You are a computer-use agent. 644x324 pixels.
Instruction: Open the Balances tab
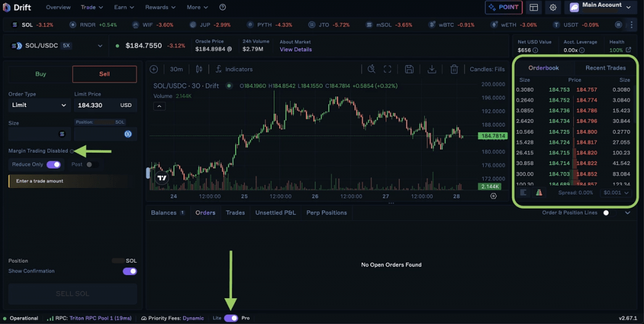click(167, 213)
